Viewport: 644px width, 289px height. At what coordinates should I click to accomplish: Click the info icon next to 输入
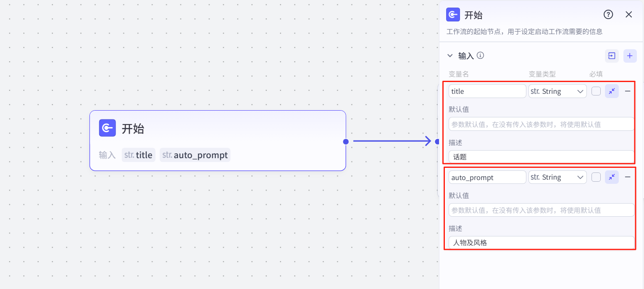481,55
